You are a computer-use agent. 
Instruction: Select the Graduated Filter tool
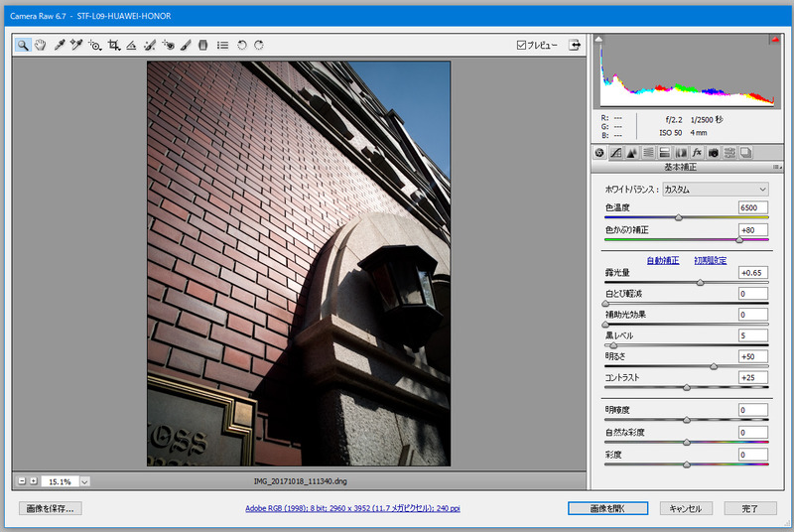pyautogui.click(x=202, y=45)
